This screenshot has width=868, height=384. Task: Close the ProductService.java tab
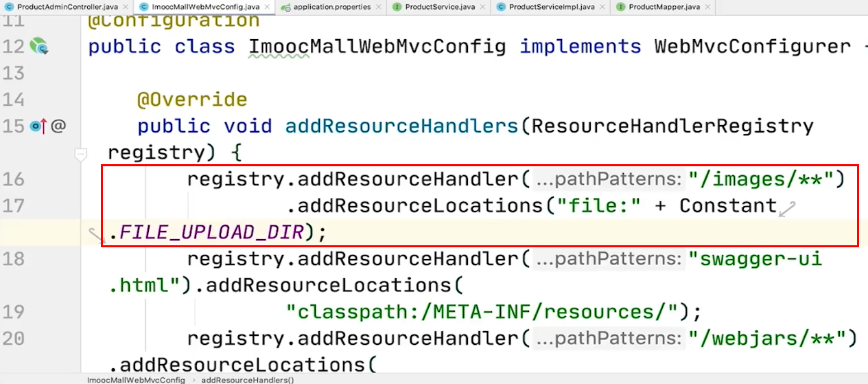click(x=483, y=7)
